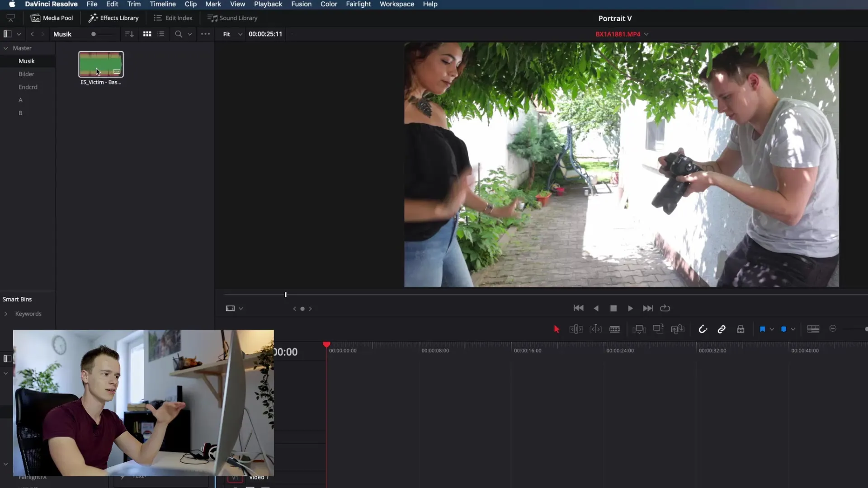Activate Trim Edit Mode tool

[576, 329]
